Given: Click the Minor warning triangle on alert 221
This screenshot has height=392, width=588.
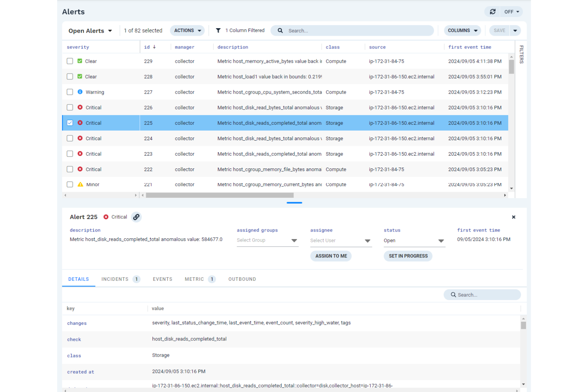Looking at the screenshot, I should pos(81,184).
